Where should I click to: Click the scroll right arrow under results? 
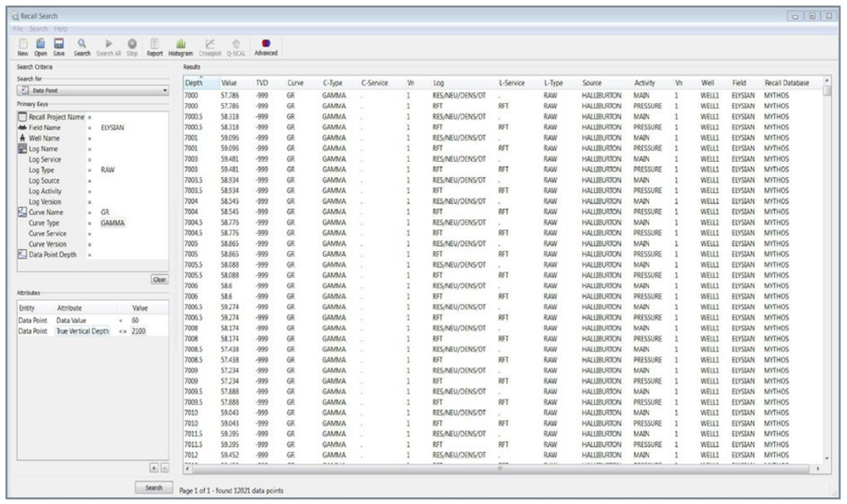pos(818,468)
